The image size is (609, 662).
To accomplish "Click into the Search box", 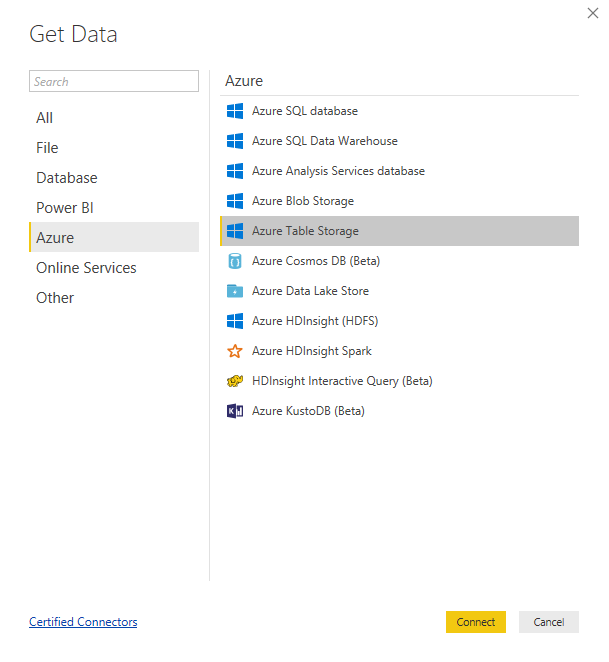I will coord(114,82).
